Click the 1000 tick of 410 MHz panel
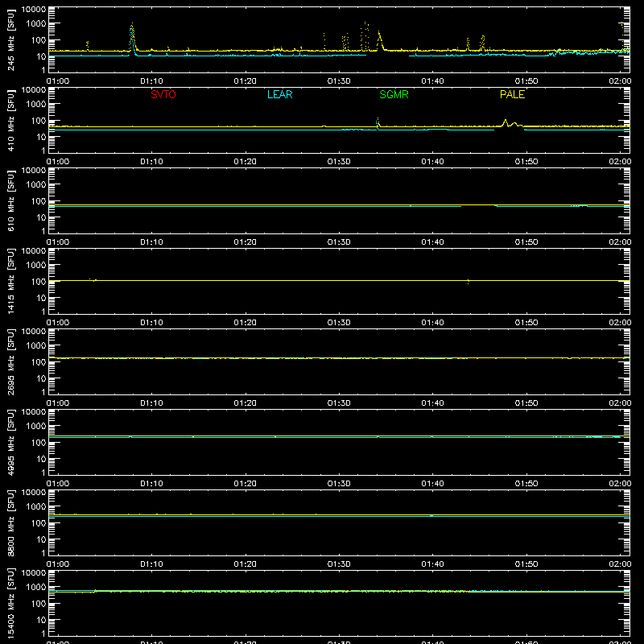 pos(36,105)
